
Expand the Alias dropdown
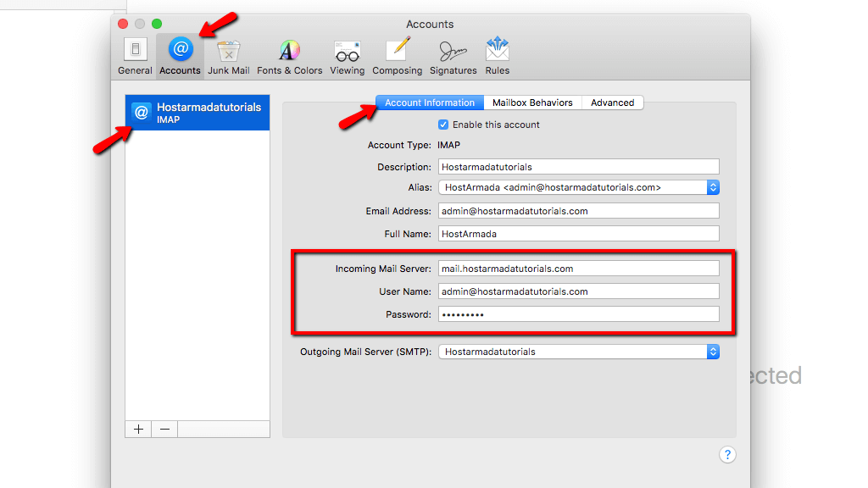[x=578, y=187]
